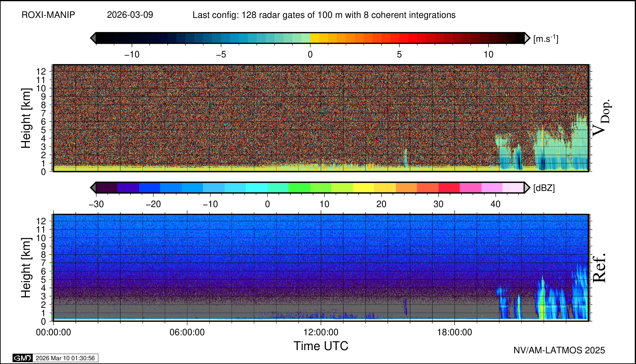The width and height of the screenshot is (636, 364).
Task: Click the NV/AM-LATMOS 2025 credit text
Action: pos(559,350)
